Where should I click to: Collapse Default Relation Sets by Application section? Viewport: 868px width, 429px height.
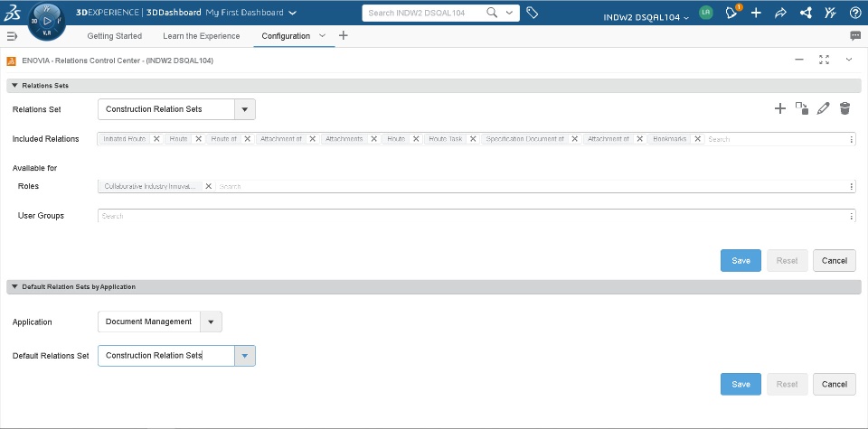pyautogui.click(x=14, y=287)
